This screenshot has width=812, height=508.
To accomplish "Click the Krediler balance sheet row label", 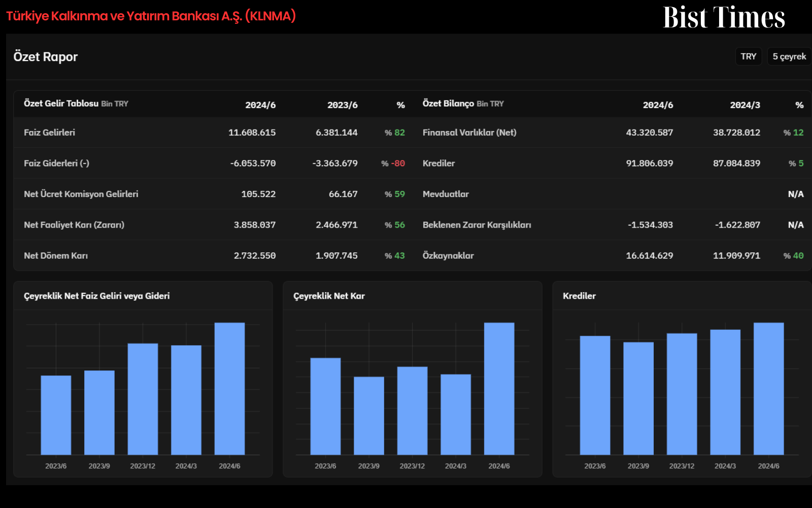I will click(x=438, y=163).
